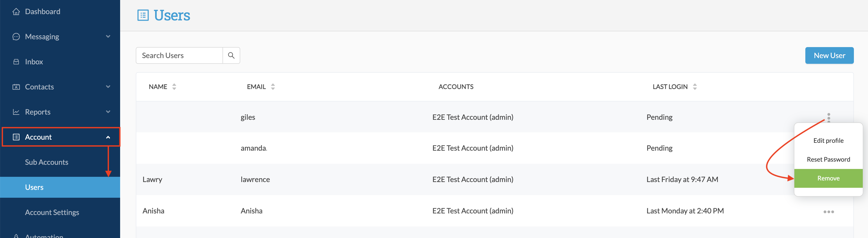Choose Remove from popup menu

[x=828, y=178]
